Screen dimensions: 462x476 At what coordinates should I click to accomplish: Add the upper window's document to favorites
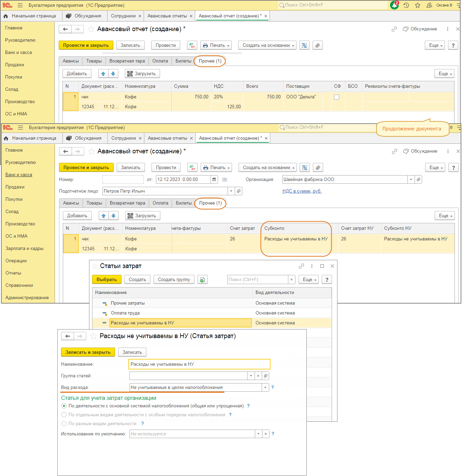coord(91,29)
